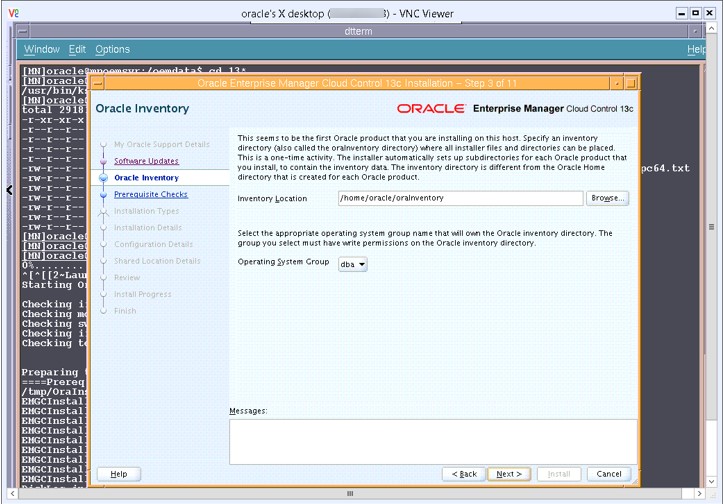Screen dimensions: 724x504
Task: Open the dtterm Window menu
Action: 42,49
